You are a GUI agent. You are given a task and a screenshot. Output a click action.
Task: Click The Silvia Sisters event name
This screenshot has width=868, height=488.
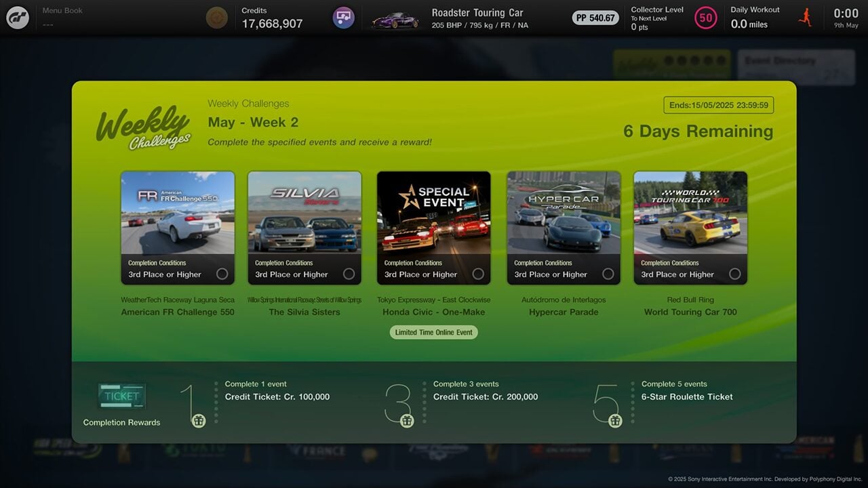coord(304,312)
